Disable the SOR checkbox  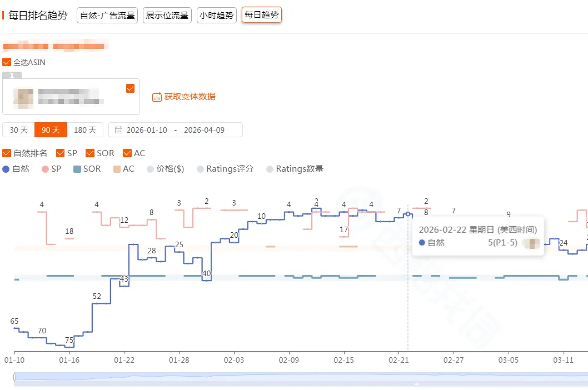click(x=90, y=153)
